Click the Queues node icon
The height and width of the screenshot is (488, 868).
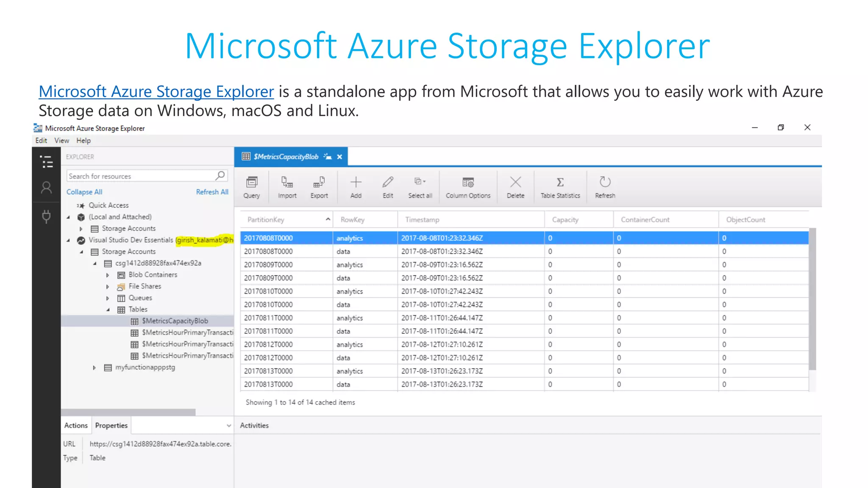(121, 298)
